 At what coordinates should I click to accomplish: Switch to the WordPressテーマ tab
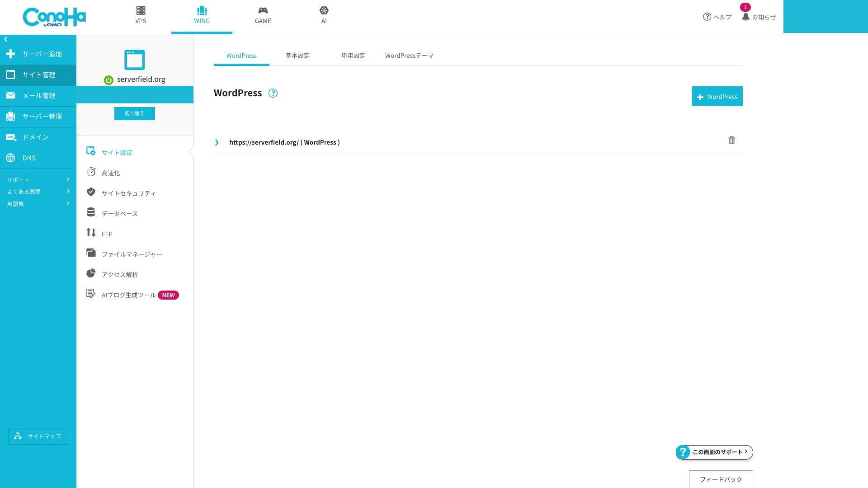click(409, 56)
